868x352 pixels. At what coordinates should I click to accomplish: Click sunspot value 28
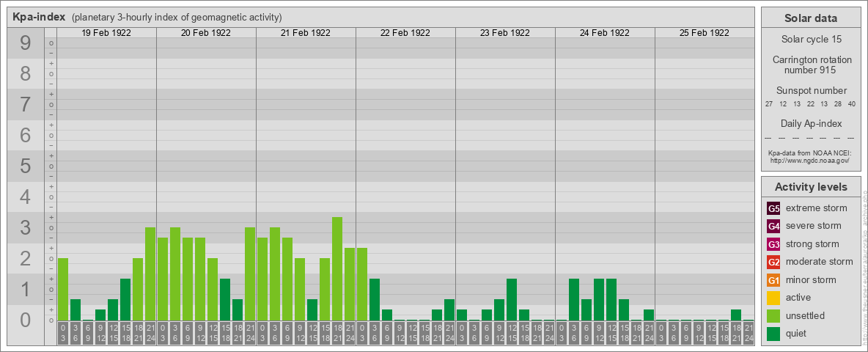point(837,104)
